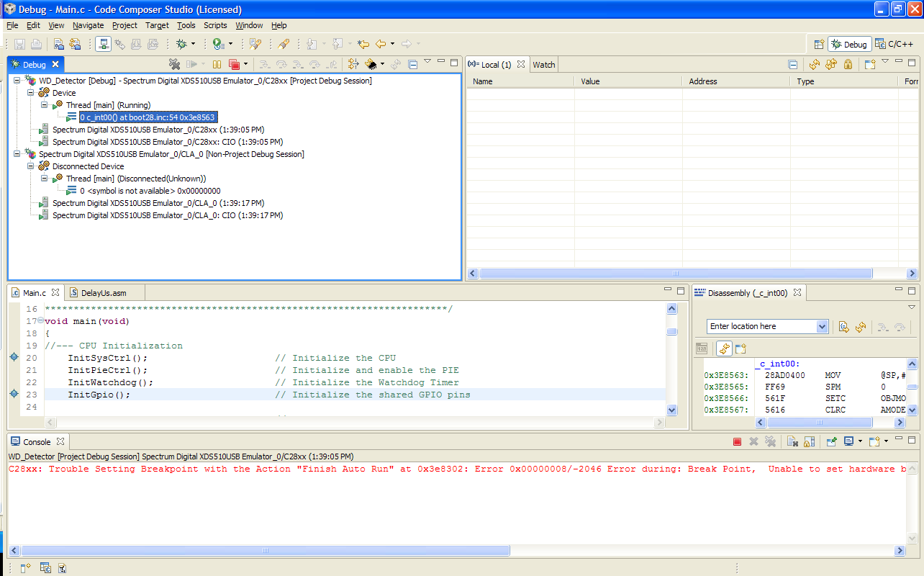Click the Clear Console icon

[x=791, y=441]
